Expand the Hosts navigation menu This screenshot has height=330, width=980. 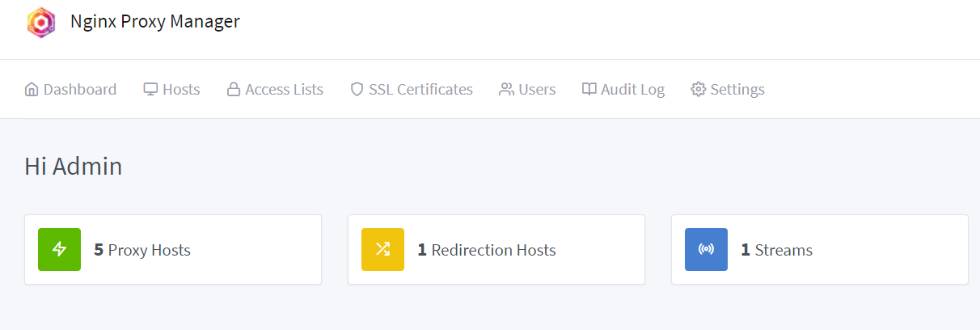point(181,90)
